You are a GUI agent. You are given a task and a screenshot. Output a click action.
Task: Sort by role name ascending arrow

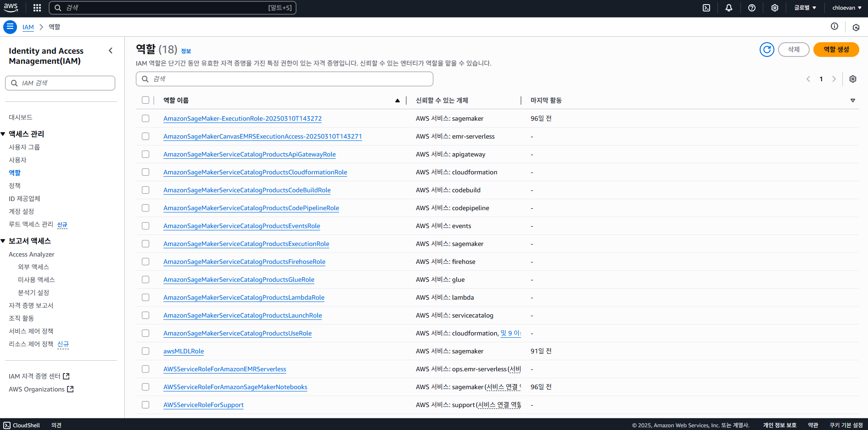point(398,101)
